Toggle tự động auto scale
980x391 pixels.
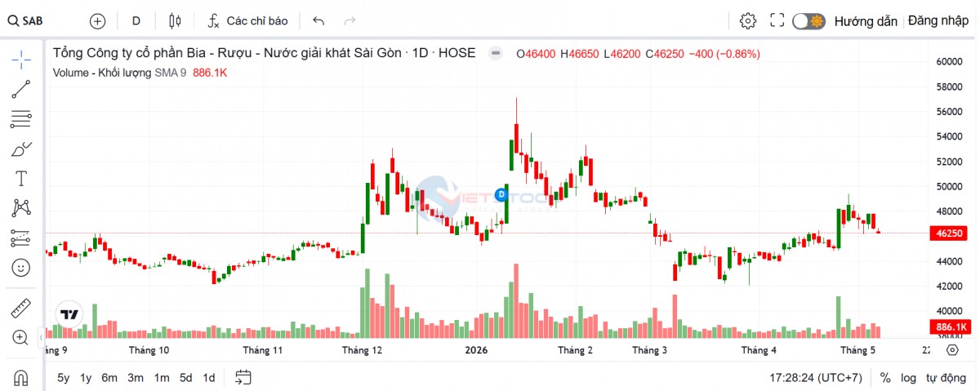[946, 378]
